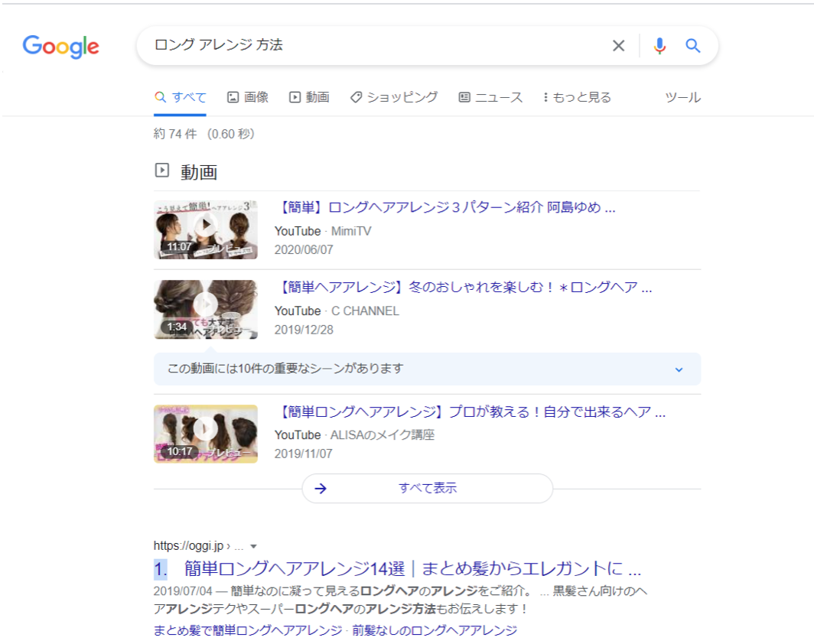The width and height of the screenshot is (814, 644).
Task: Open the もっと見る more menu
Action: click(577, 97)
